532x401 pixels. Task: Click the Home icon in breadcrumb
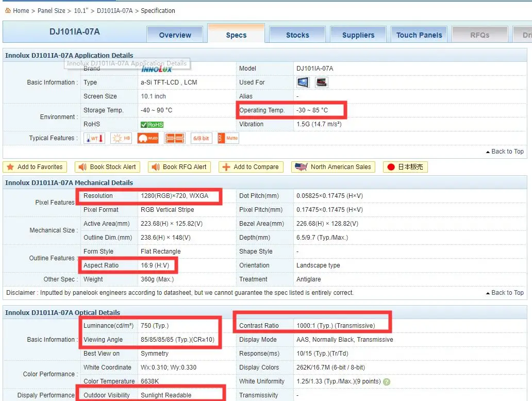point(8,10)
